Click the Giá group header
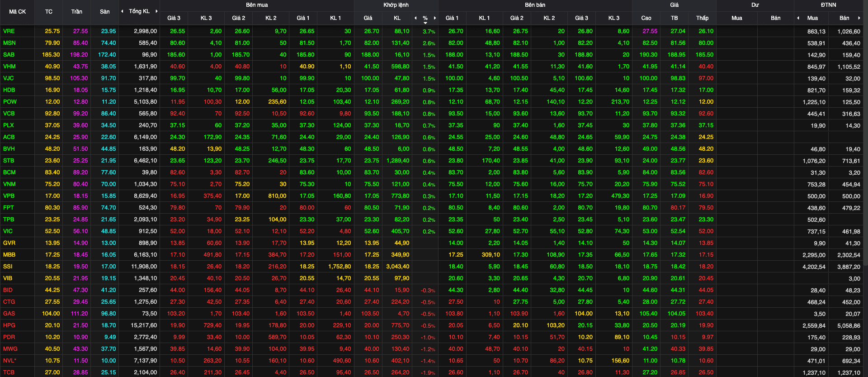868x377 pixels. click(675, 5)
